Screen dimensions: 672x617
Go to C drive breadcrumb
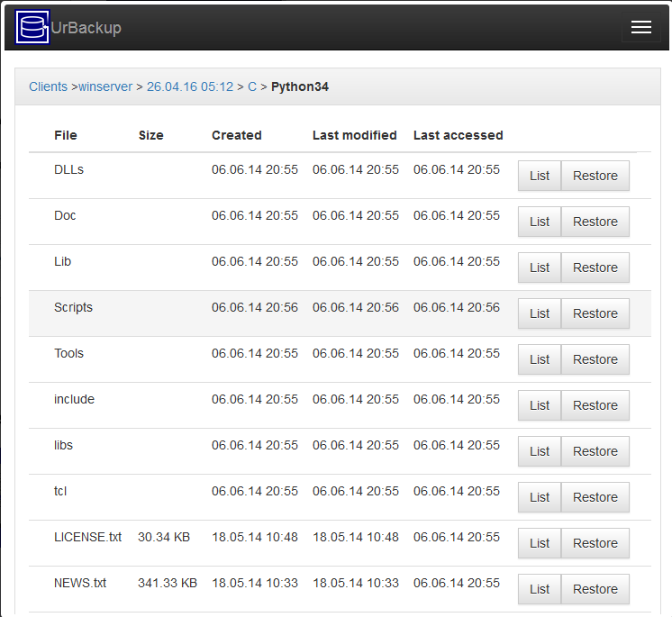tap(252, 86)
